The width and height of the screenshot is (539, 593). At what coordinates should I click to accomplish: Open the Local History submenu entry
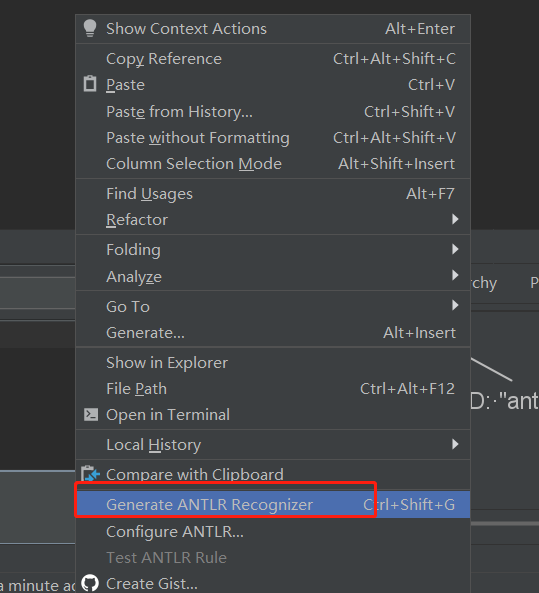click(273, 445)
